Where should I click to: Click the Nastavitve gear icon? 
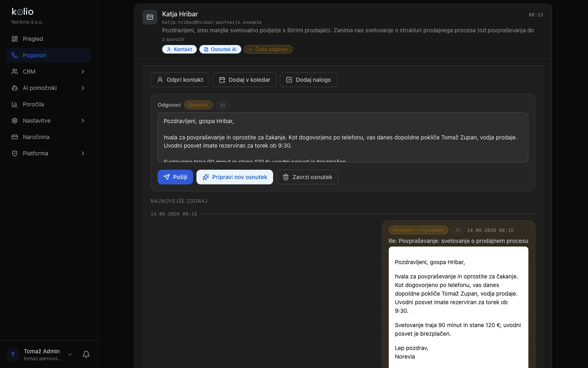click(x=15, y=121)
